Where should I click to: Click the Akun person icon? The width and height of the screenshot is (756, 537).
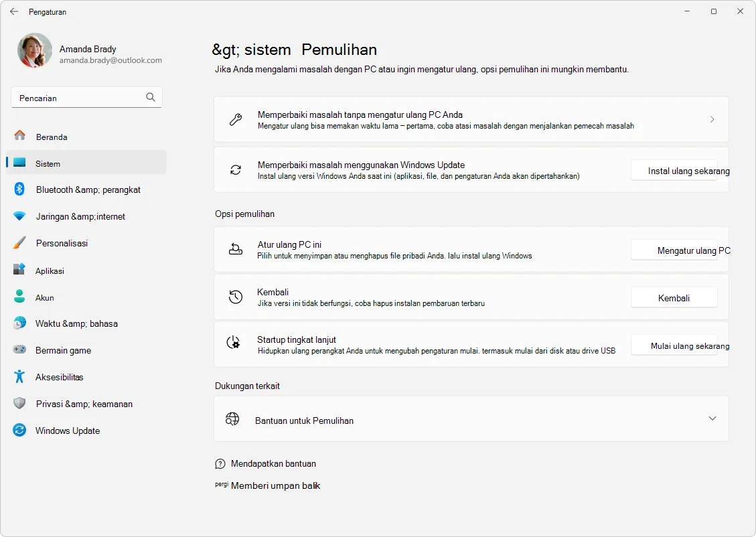point(19,296)
